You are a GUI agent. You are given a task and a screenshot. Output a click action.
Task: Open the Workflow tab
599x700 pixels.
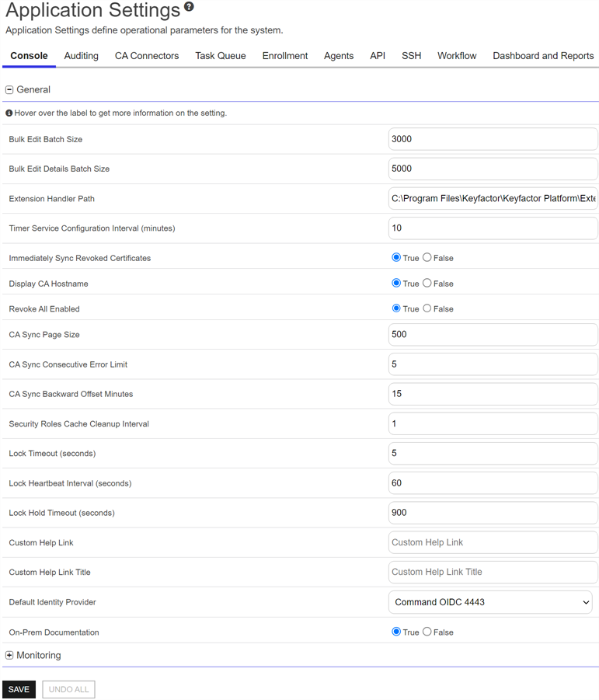point(457,56)
